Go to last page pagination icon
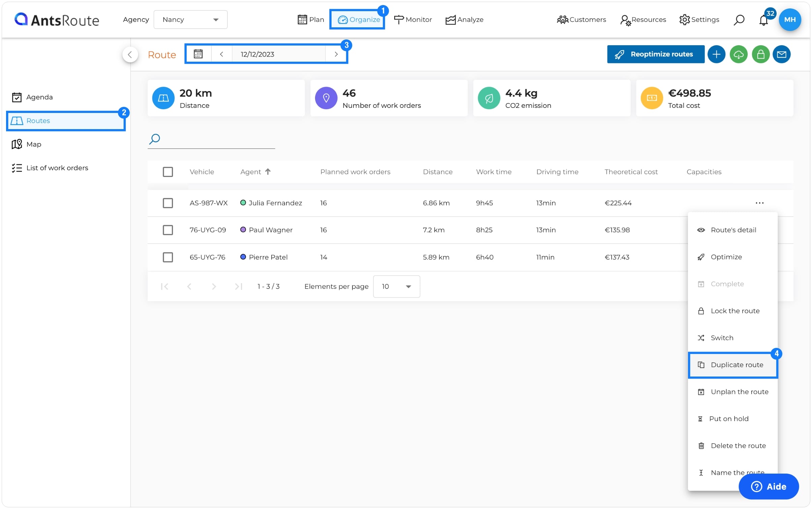812x509 pixels. [239, 287]
